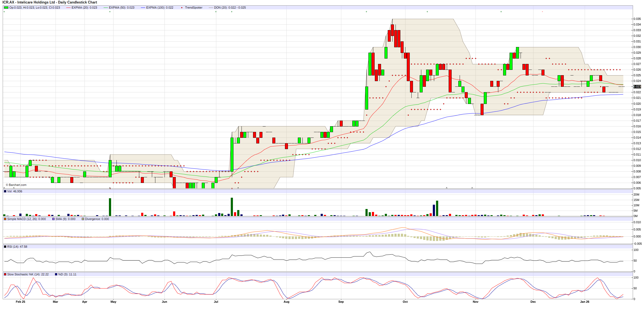Click the Oct label on time axis

[405, 302]
